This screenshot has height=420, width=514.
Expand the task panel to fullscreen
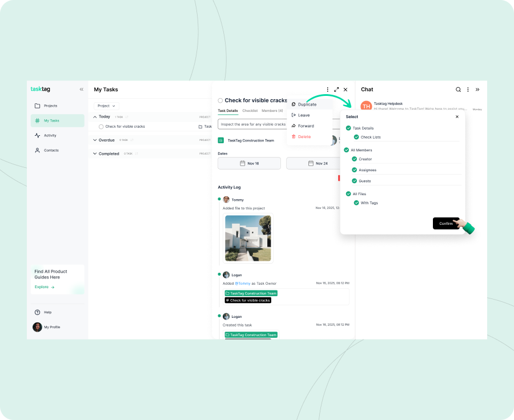336,90
